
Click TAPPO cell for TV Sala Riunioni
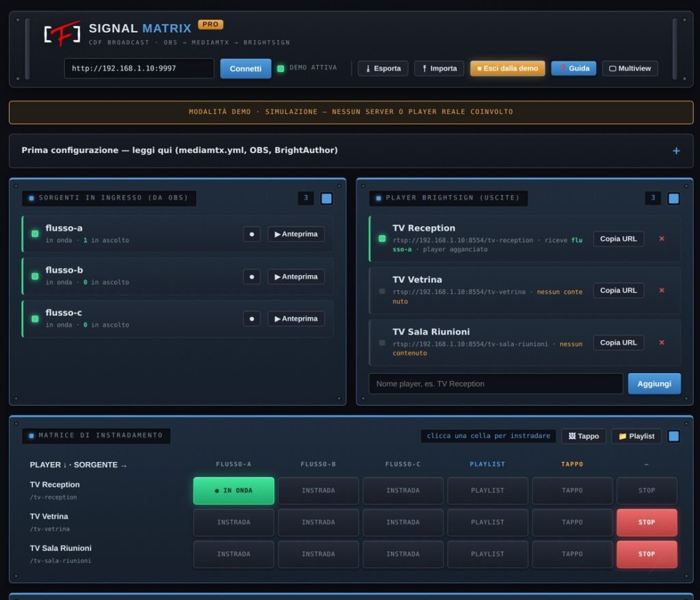[x=572, y=554]
